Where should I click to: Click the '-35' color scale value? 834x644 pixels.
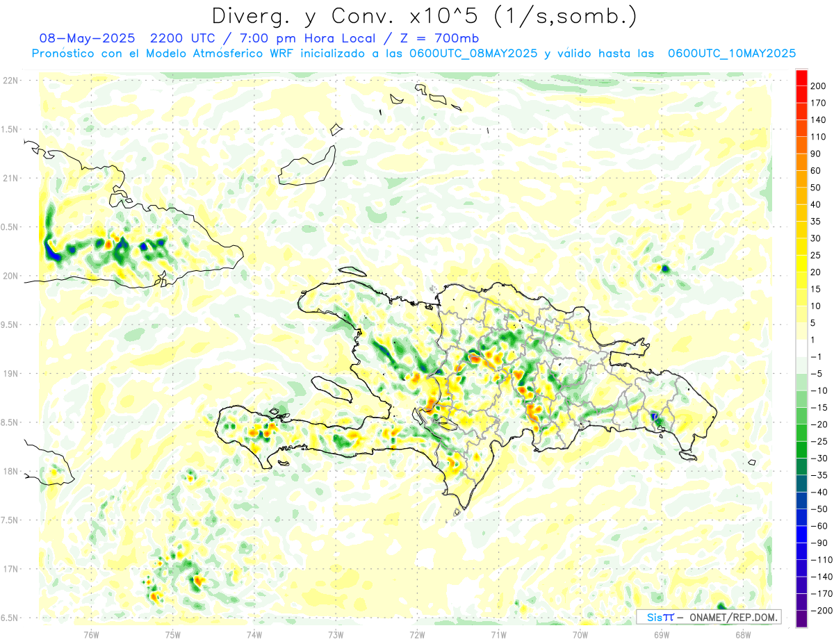pyautogui.click(x=818, y=475)
